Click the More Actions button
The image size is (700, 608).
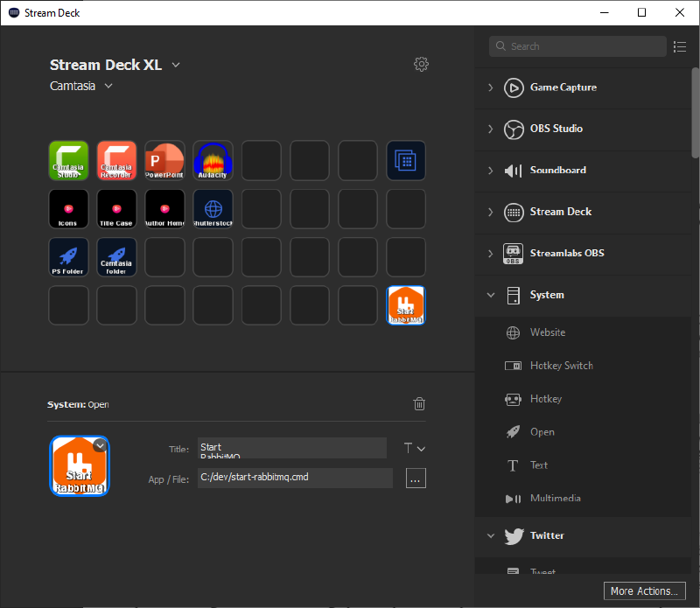coord(645,591)
